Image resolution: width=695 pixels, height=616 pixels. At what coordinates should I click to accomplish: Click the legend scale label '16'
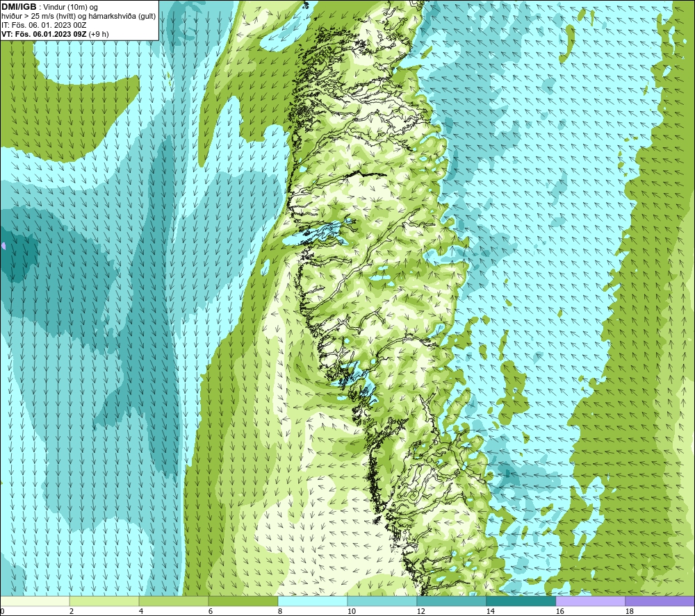tap(559, 611)
